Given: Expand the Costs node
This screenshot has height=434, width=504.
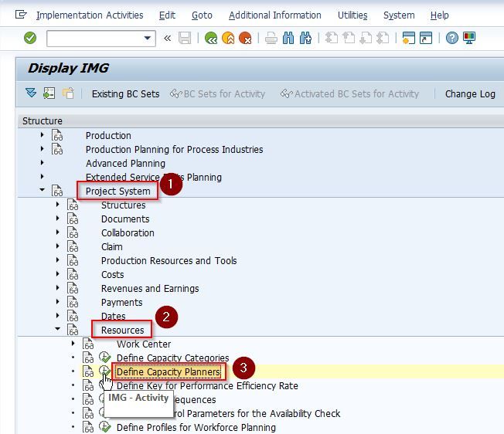Looking at the screenshot, I should pos(57,274).
